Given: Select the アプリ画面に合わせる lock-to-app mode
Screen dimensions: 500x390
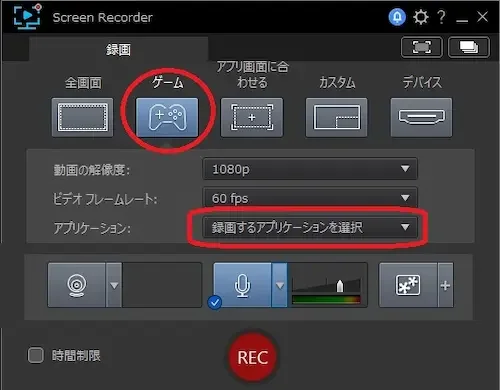Looking at the screenshot, I should click(x=252, y=117).
